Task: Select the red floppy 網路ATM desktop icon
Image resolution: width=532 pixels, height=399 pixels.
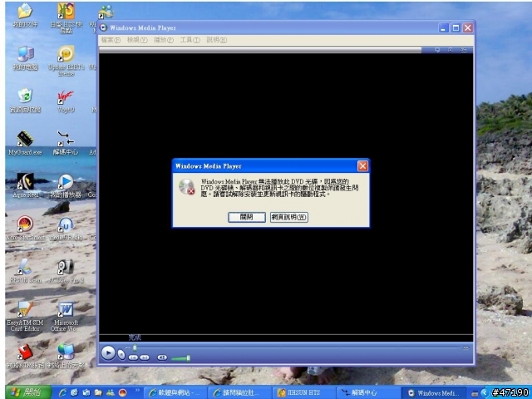Action: (x=25, y=357)
